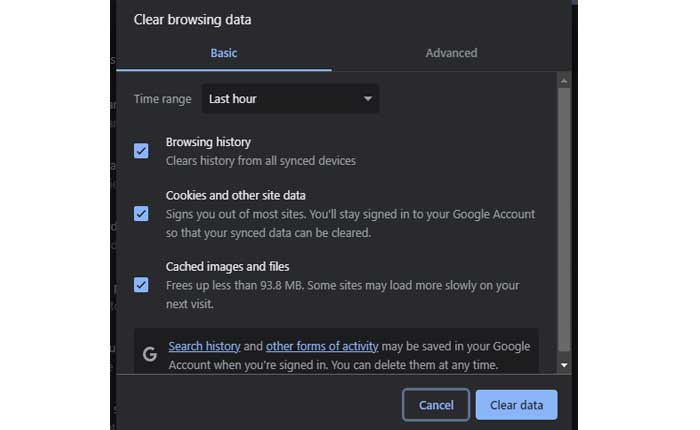Open the Advanced tab
The image size is (700, 430).
tap(451, 53)
